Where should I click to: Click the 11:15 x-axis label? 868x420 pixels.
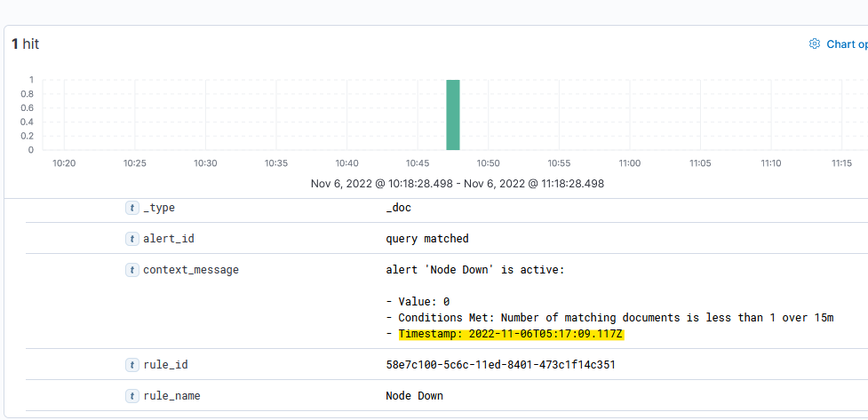841,163
